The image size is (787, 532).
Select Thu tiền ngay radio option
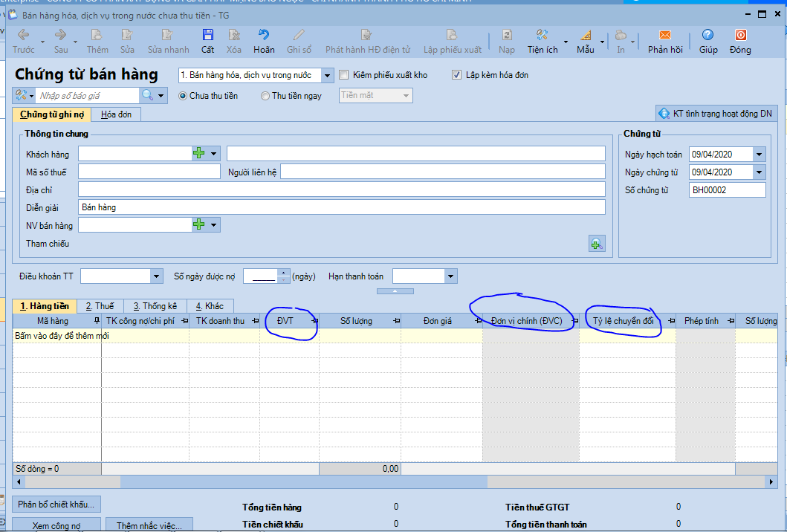tap(265, 96)
